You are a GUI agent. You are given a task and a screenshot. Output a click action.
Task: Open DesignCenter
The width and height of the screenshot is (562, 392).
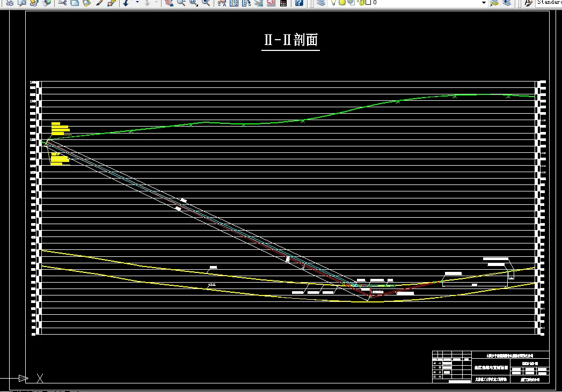pyautogui.click(x=234, y=3)
